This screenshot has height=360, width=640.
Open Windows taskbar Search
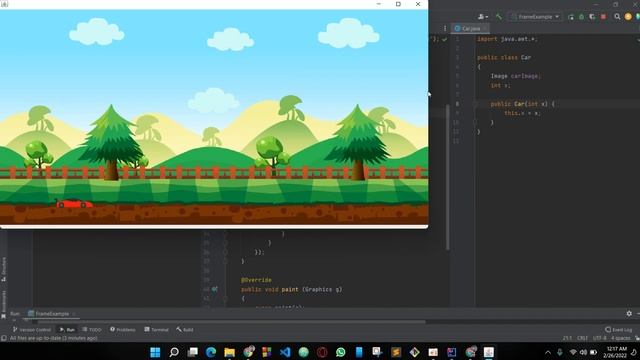174,352
